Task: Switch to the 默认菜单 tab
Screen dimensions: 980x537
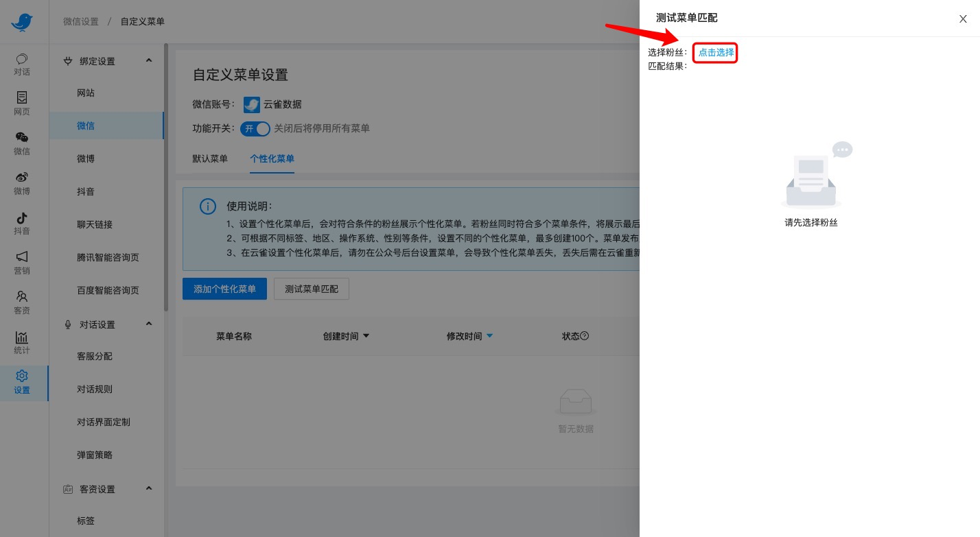Action: pyautogui.click(x=210, y=158)
